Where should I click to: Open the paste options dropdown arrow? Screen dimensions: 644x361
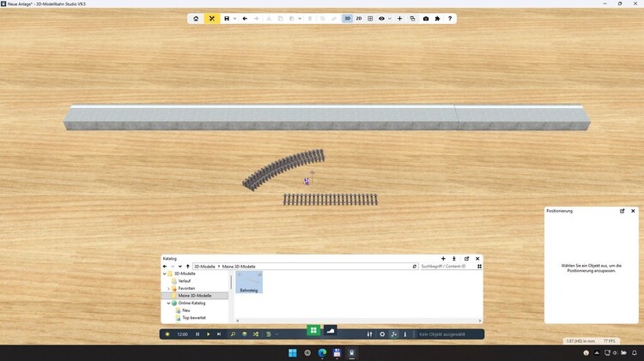pyautogui.click(x=300, y=19)
